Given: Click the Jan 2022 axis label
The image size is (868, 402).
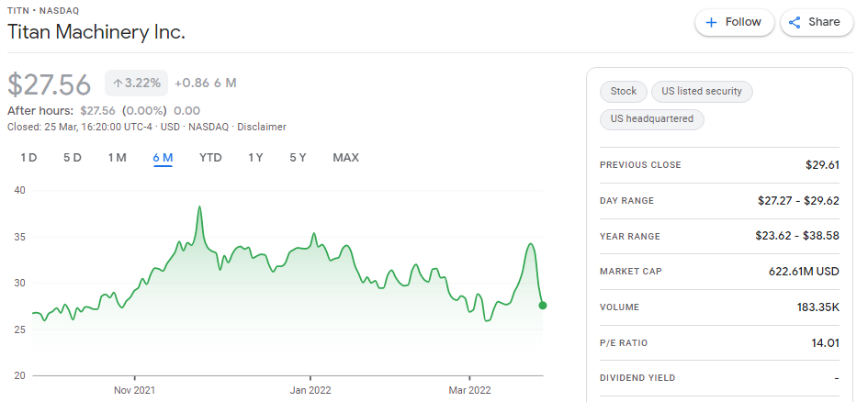Looking at the screenshot, I should point(310,390).
